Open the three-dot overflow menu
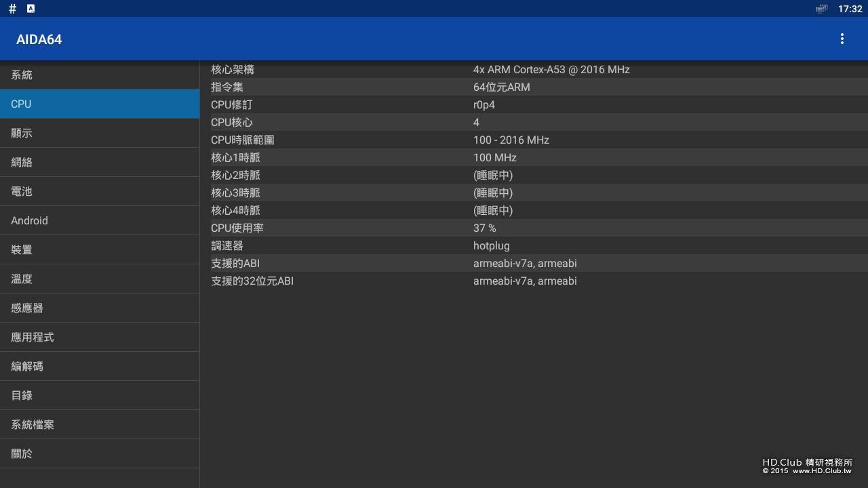Viewport: 868px width, 488px height. pos(842,39)
